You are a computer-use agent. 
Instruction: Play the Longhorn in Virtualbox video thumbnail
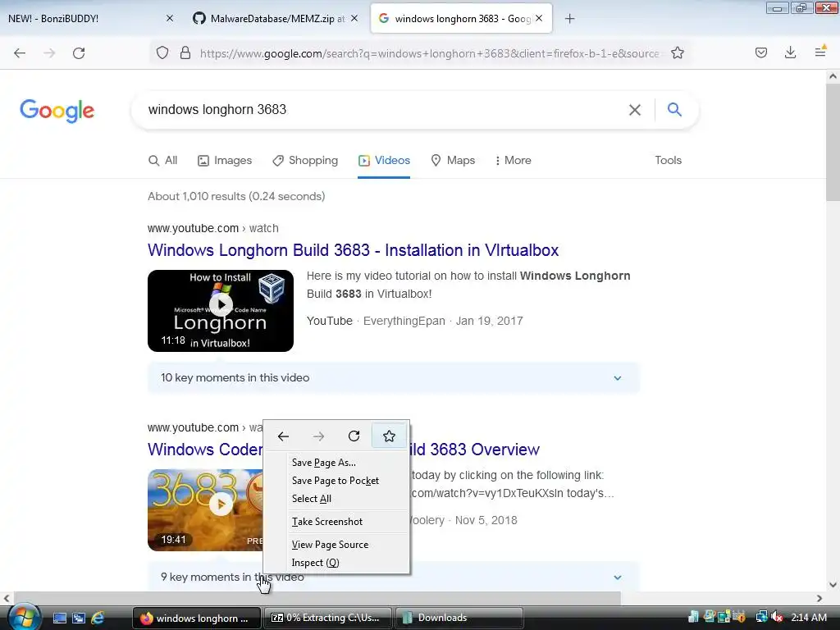[221, 311]
